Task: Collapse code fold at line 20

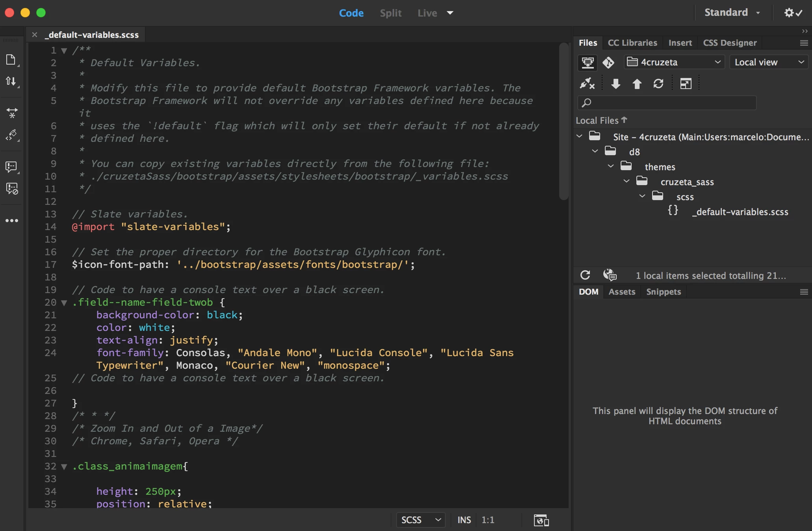Action: 64,303
